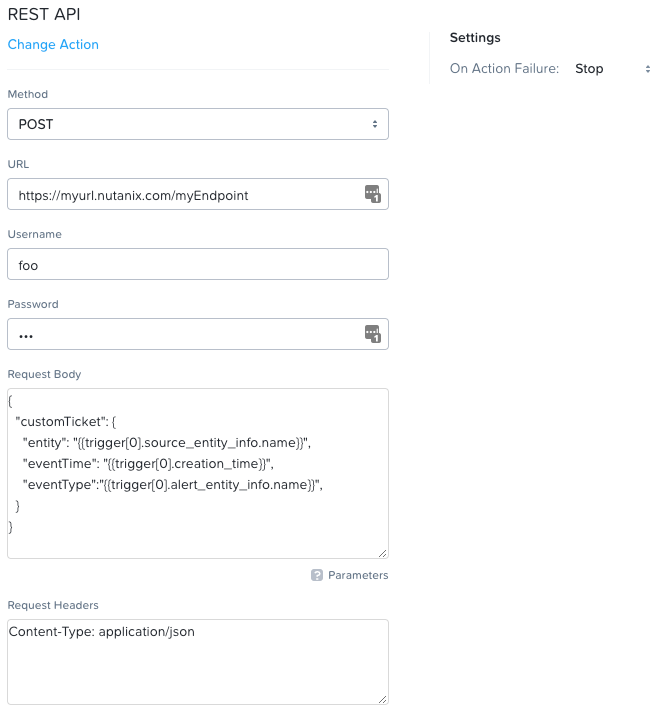The width and height of the screenshot is (655, 713).
Task: Click the Content-Type line in Request Headers
Action: [x=101, y=632]
